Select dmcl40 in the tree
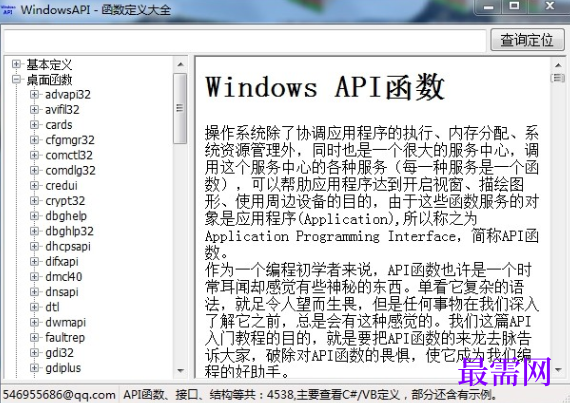 (64, 277)
